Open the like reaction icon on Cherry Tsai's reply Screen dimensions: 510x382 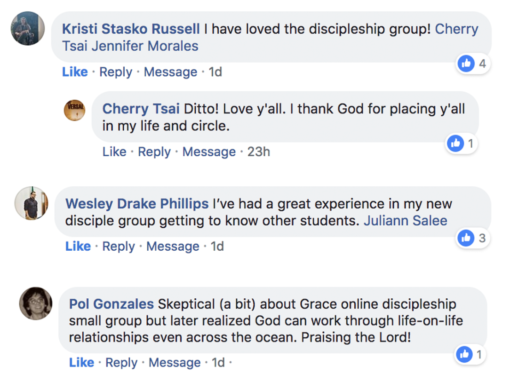[455, 143]
